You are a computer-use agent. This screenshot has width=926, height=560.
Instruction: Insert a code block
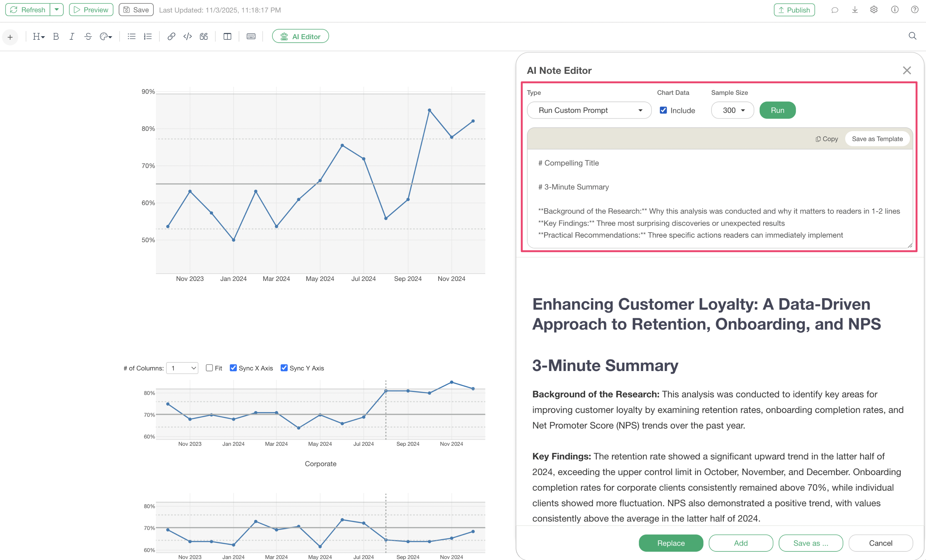click(187, 37)
